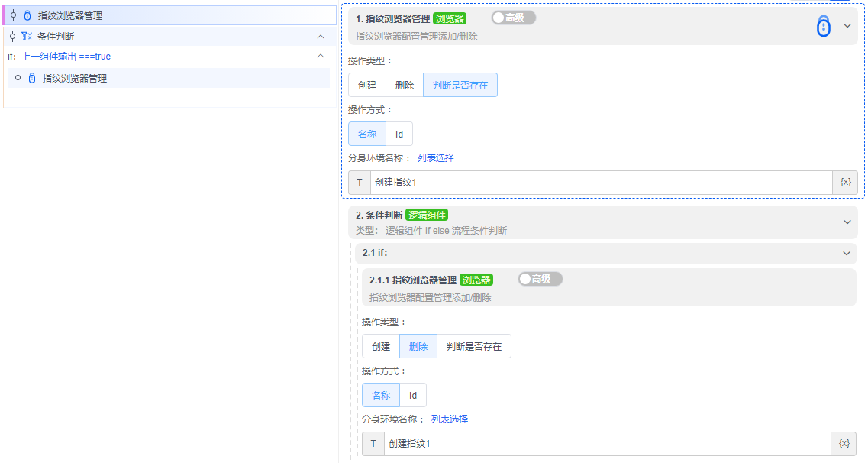Collapse the 2.1 if section
Screen dimensions: 868x463
click(846, 253)
